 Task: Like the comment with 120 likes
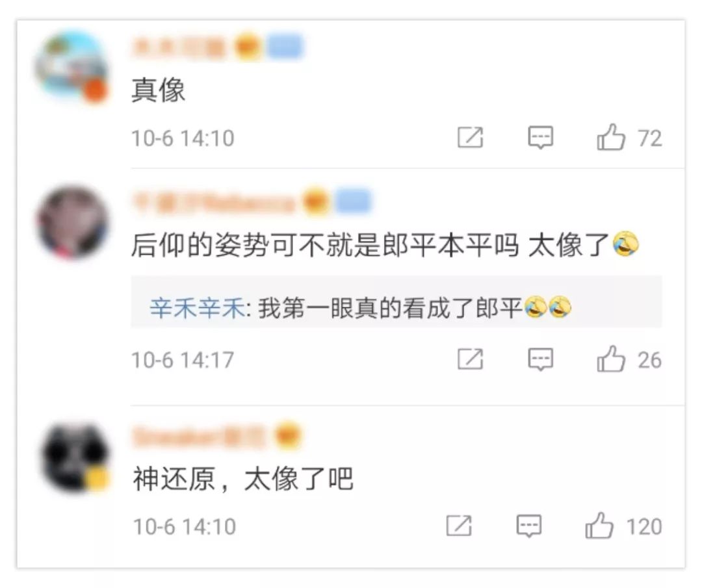click(x=599, y=526)
